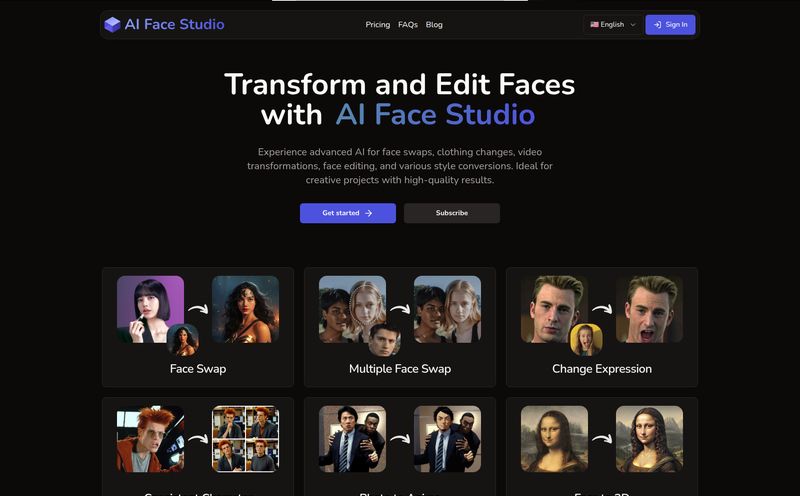Image resolution: width=800 pixels, height=496 pixels.
Task: Click the arrow icon in Change Expression card
Action: click(x=602, y=309)
